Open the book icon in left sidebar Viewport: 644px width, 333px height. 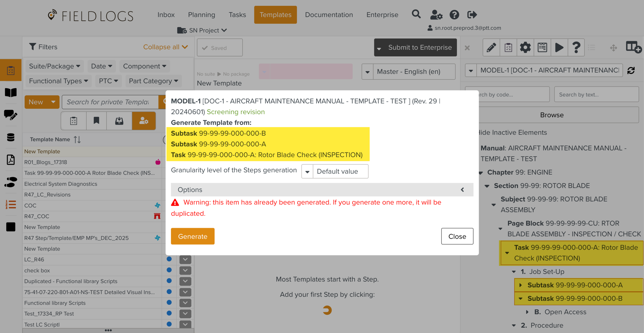pyautogui.click(x=11, y=92)
